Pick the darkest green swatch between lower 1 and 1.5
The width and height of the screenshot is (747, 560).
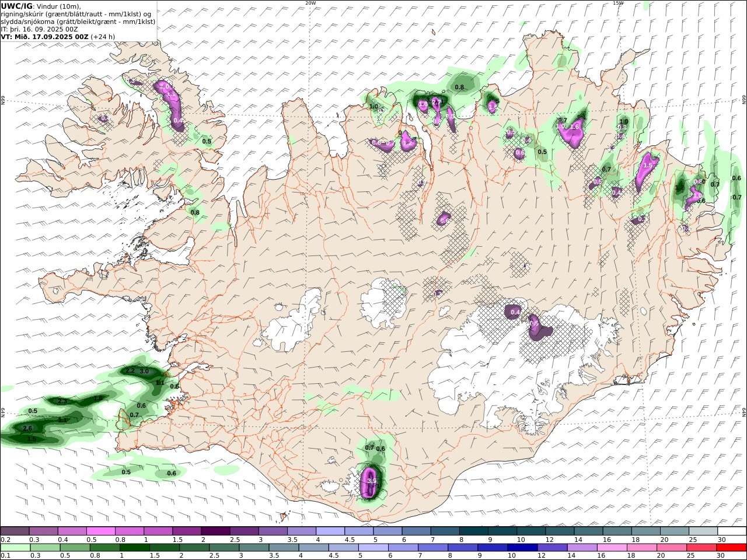134,547
